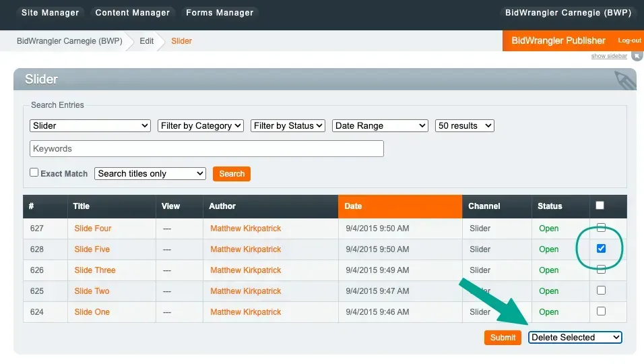Click Open status in Slide Four row
The image size is (644, 364).
tap(549, 229)
